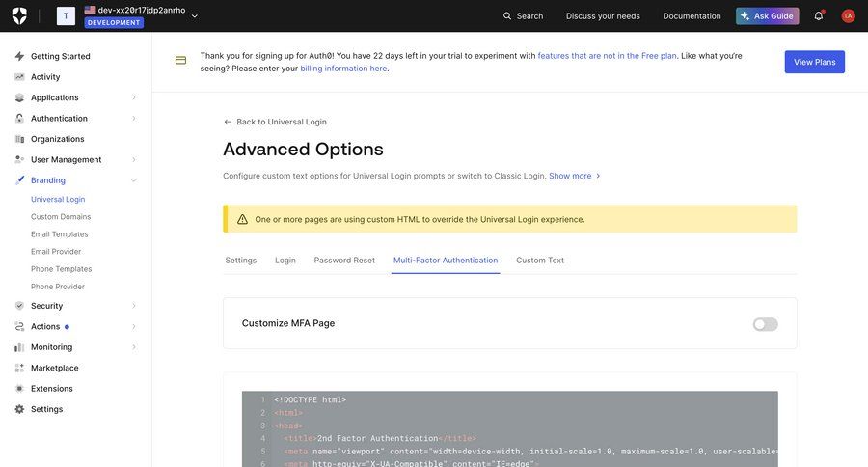This screenshot has width=868, height=467.
Task: Open Email Templates under Branding
Action: click(x=59, y=234)
